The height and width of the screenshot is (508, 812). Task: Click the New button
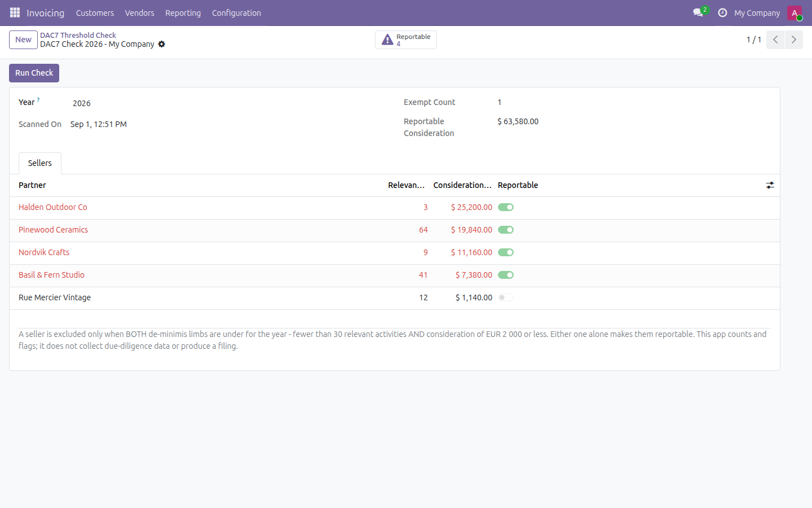23,40
